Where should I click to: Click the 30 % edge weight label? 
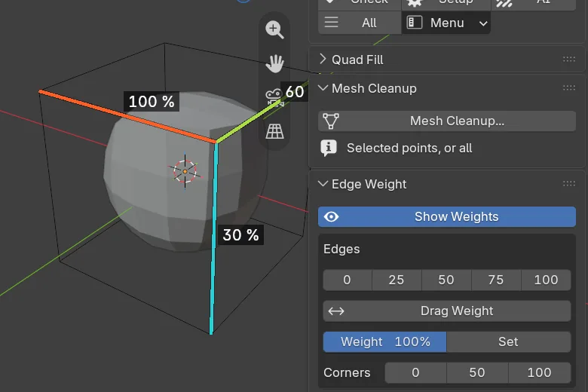point(240,235)
